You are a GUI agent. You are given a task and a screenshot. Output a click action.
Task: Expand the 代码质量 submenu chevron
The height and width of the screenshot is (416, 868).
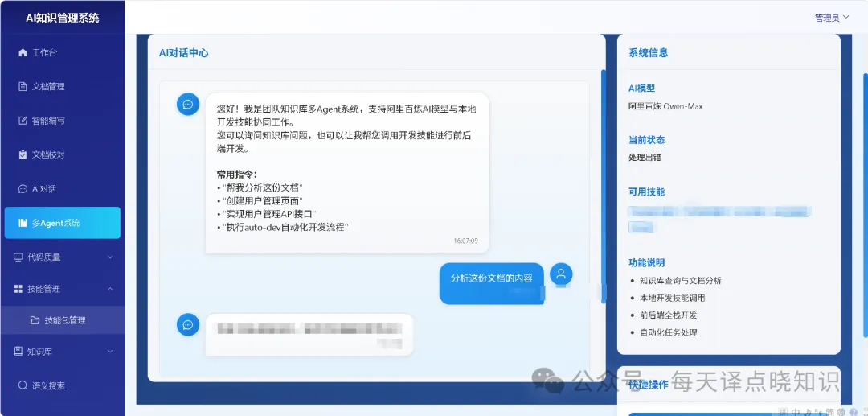click(109, 257)
